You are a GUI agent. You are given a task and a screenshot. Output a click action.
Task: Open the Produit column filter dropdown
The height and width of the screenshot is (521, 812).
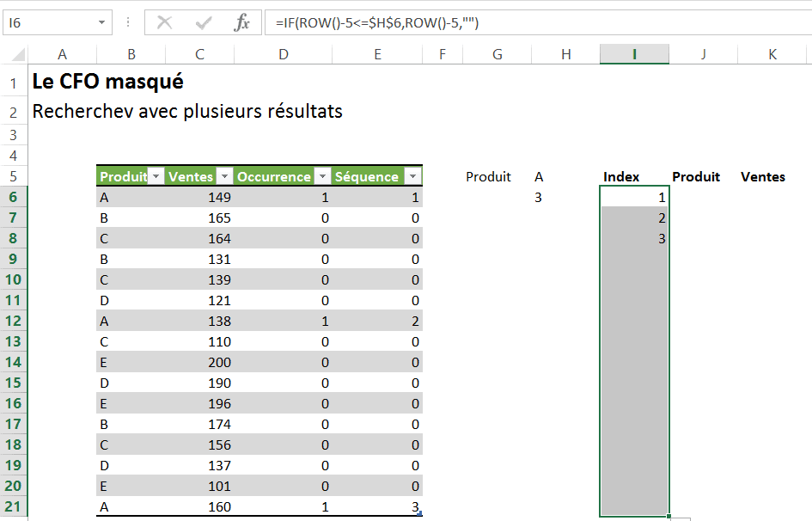click(156, 176)
